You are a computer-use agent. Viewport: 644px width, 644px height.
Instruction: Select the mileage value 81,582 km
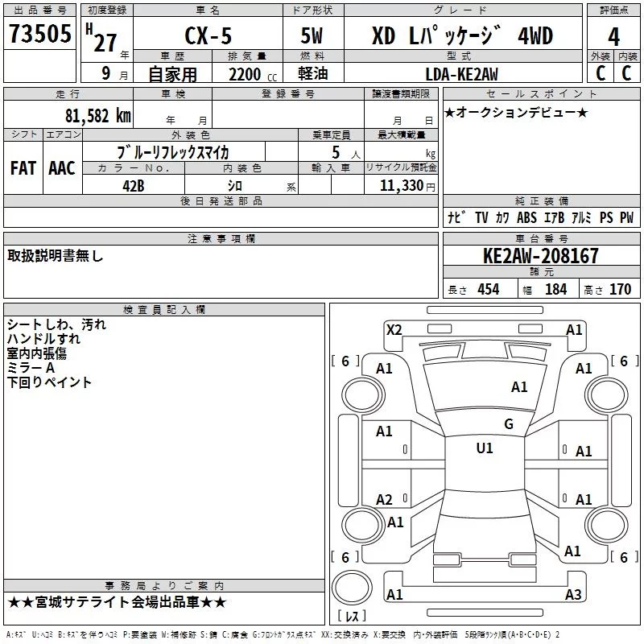point(97,114)
